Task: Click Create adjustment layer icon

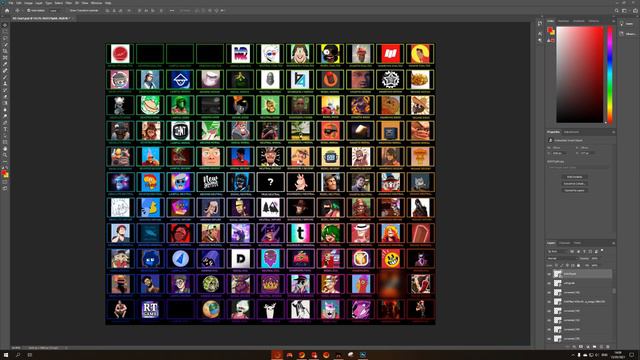Action: (588, 347)
